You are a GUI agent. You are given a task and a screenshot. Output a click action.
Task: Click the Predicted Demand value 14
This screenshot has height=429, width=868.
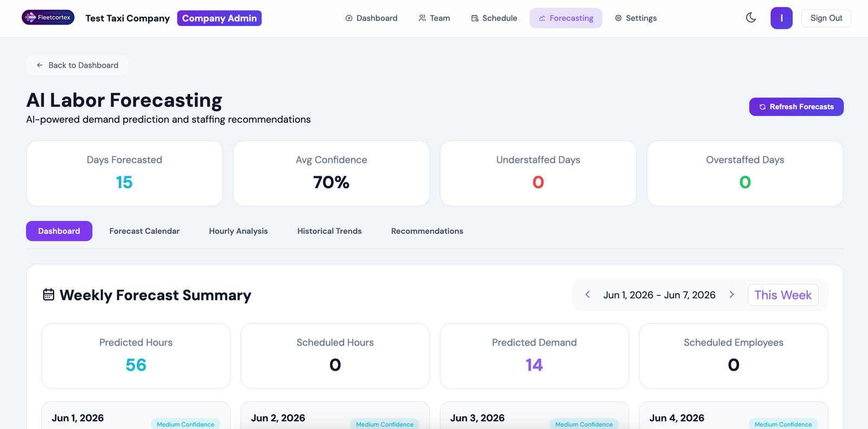pos(534,365)
